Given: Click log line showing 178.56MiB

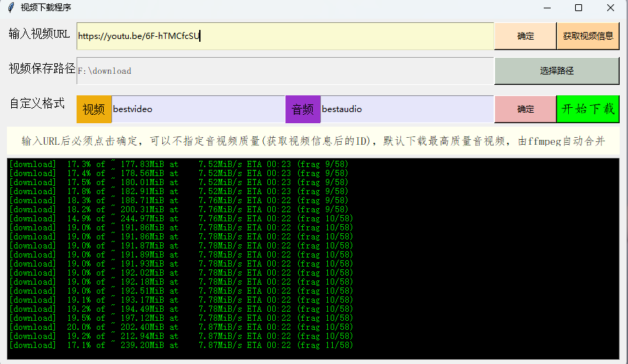Looking at the screenshot, I should pos(179,173).
